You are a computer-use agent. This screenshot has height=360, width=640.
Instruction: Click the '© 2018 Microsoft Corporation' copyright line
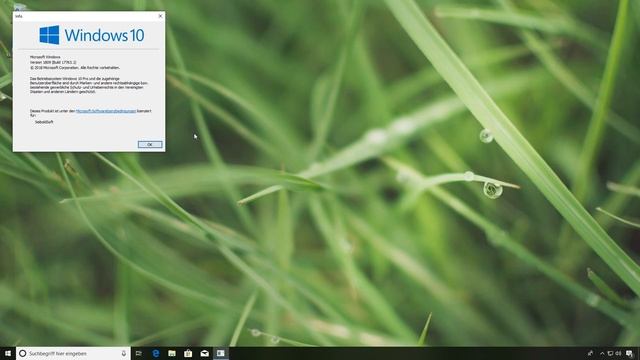75,67
